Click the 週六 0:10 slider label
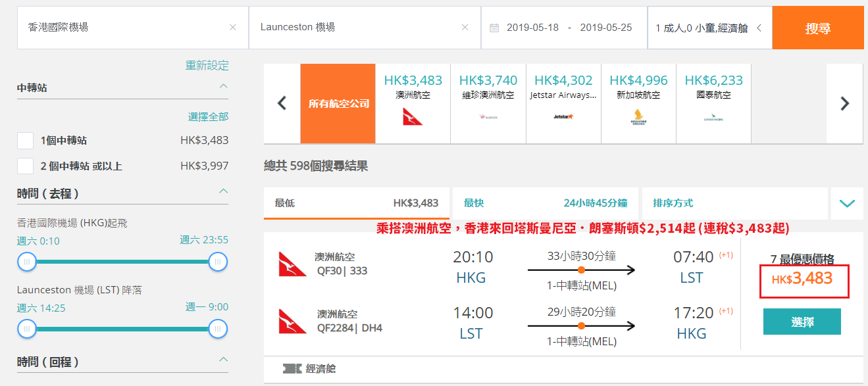This screenshot has height=386, width=868. pos(38,241)
